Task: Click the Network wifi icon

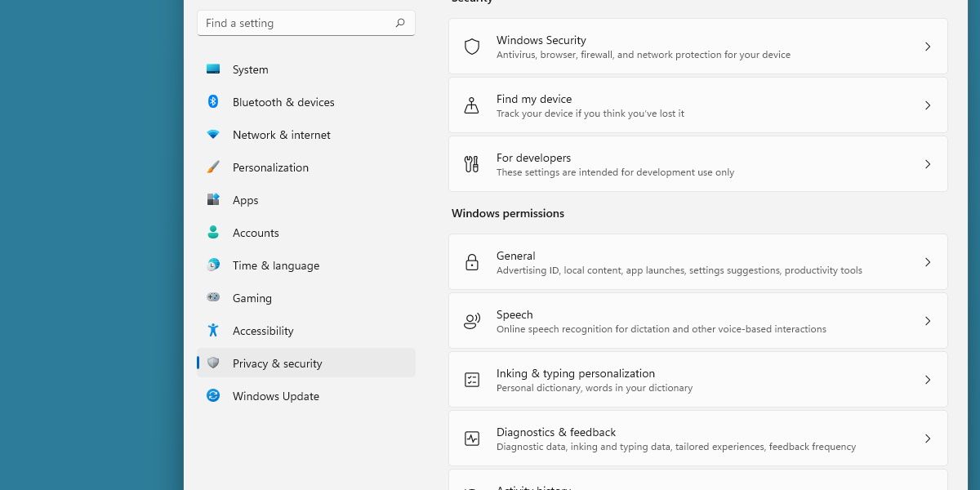Action: [x=213, y=135]
